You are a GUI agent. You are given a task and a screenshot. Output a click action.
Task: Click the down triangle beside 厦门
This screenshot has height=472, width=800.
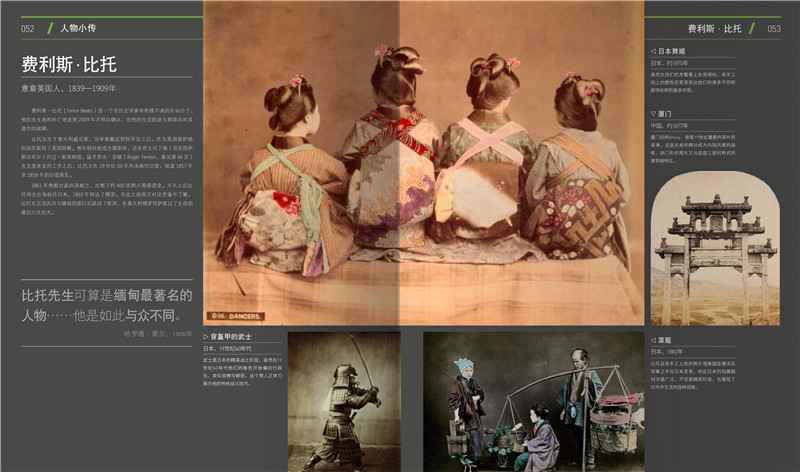[653, 114]
